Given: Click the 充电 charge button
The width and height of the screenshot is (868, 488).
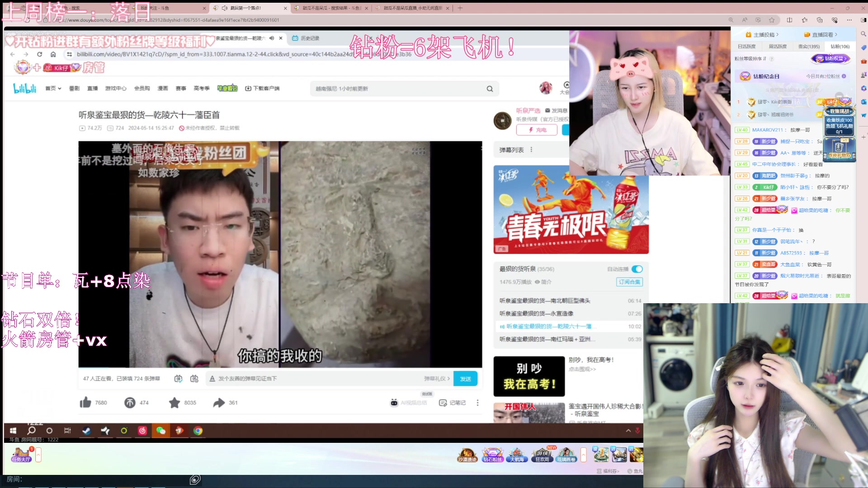Looking at the screenshot, I should pos(537,130).
